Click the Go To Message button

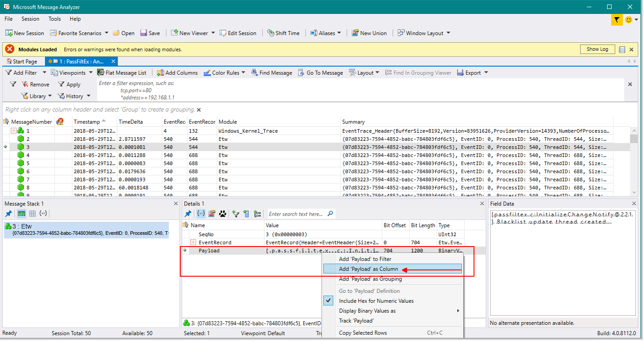(321, 72)
